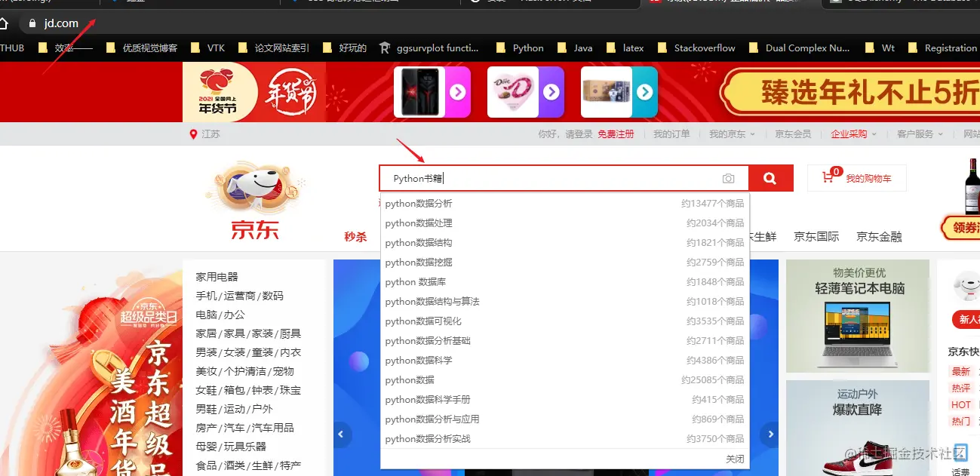Open 家居 category in sidebar
This screenshot has height=476, width=980.
tap(206, 333)
